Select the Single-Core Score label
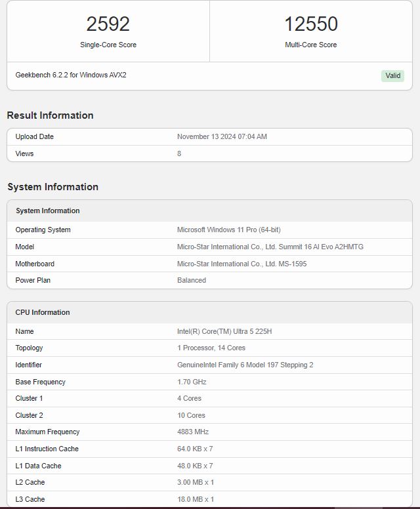The height and width of the screenshot is (509, 420). (x=108, y=45)
